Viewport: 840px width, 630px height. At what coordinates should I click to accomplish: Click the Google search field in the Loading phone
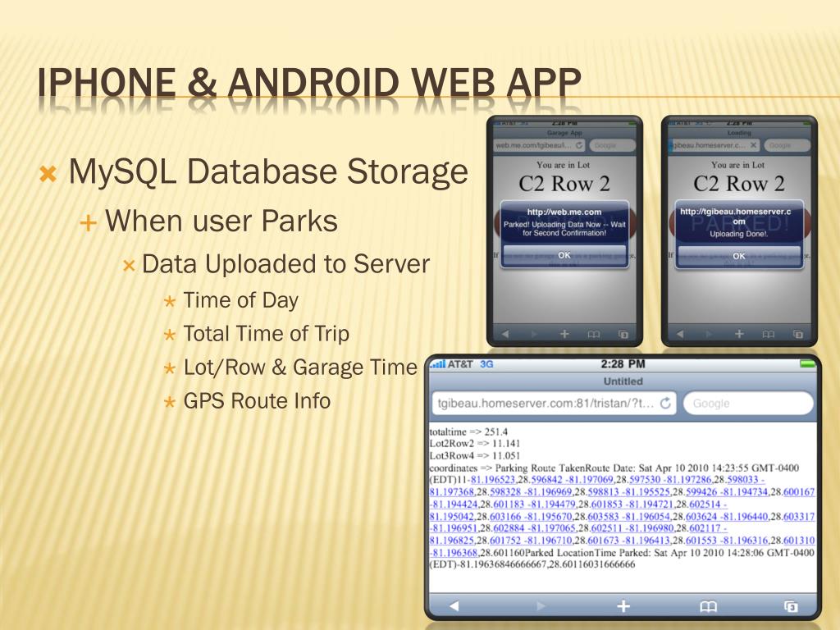point(787,145)
